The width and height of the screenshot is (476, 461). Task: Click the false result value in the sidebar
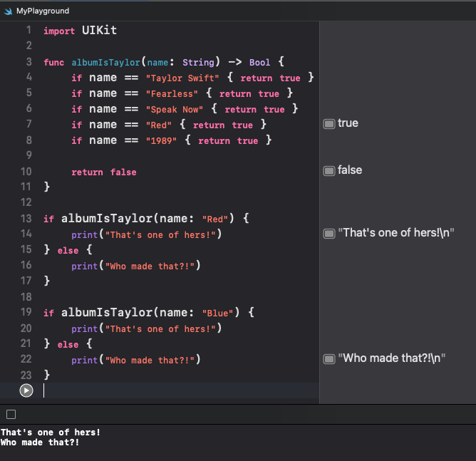[350, 170]
